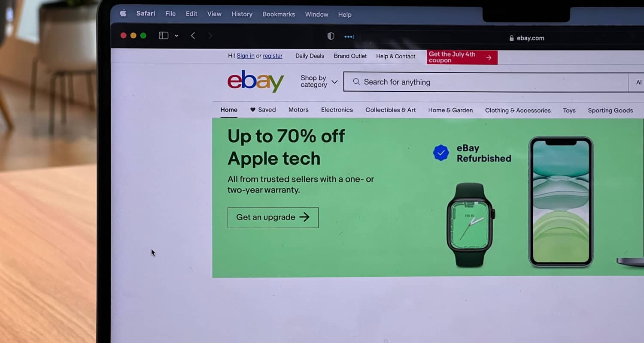Expand the sidebar options chevron

coord(176,36)
